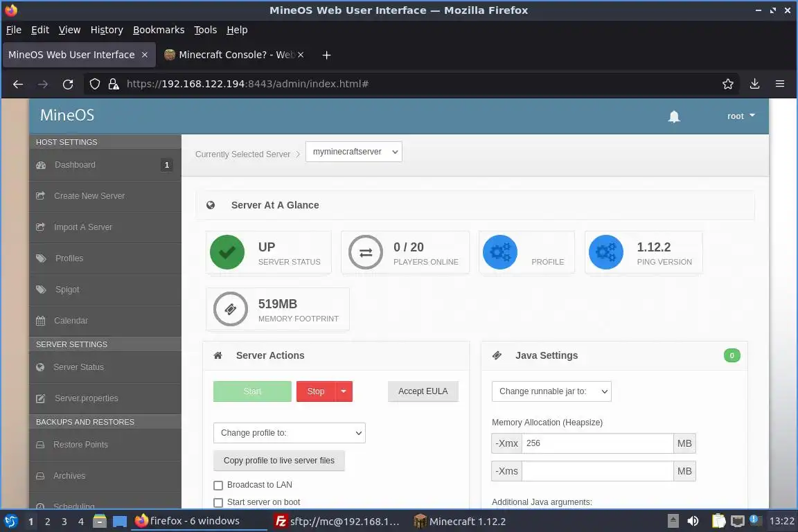Bookmark this page with star icon

coord(728,84)
